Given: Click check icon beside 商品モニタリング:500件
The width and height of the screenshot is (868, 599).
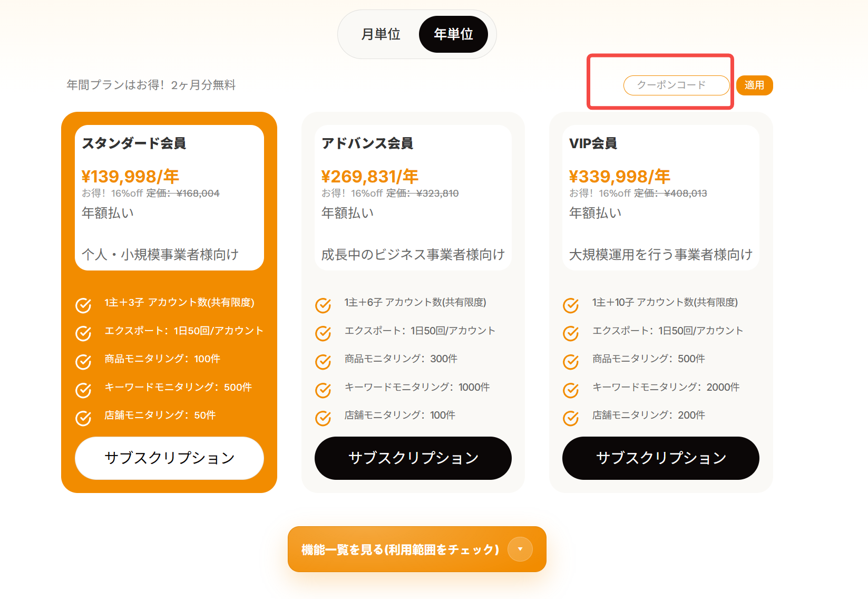Looking at the screenshot, I should click(571, 361).
